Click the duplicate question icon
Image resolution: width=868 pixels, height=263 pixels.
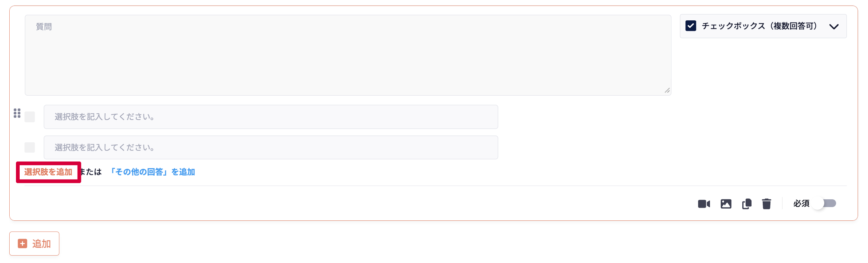747,204
